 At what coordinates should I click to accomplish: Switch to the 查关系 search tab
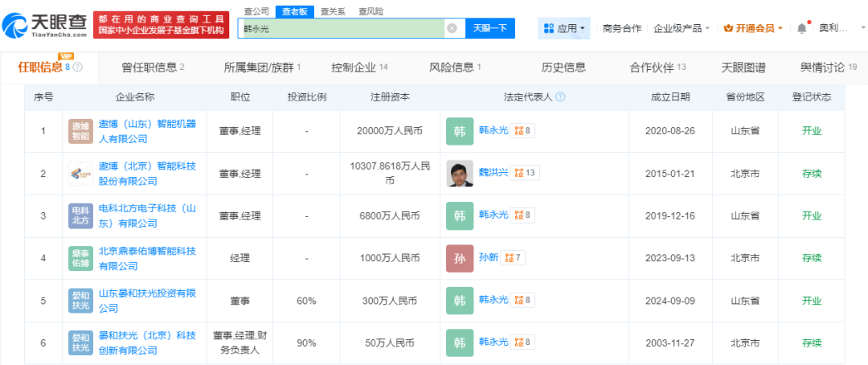point(334,11)
